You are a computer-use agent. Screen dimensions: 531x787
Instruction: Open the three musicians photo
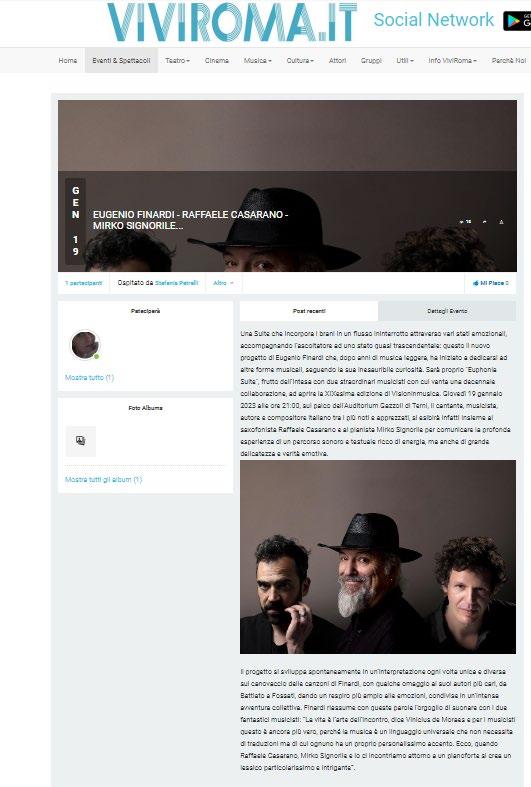pos(377,557)
